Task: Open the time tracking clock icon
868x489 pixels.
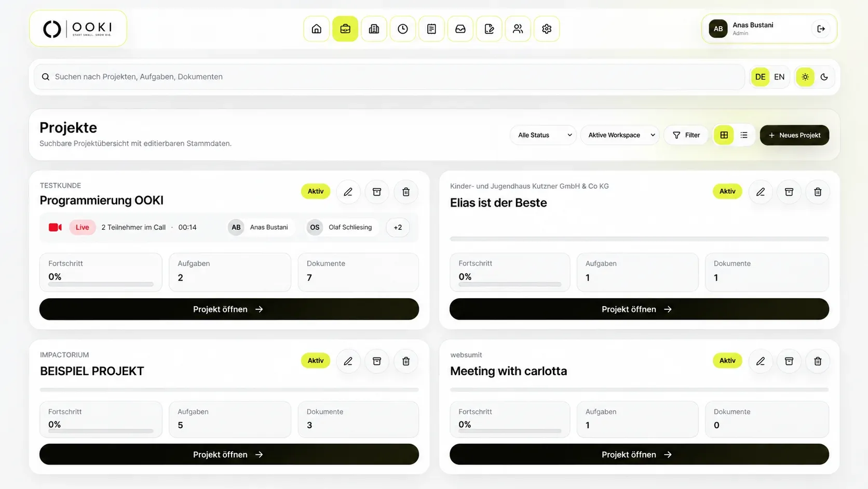Action: [x=403, y=29]
